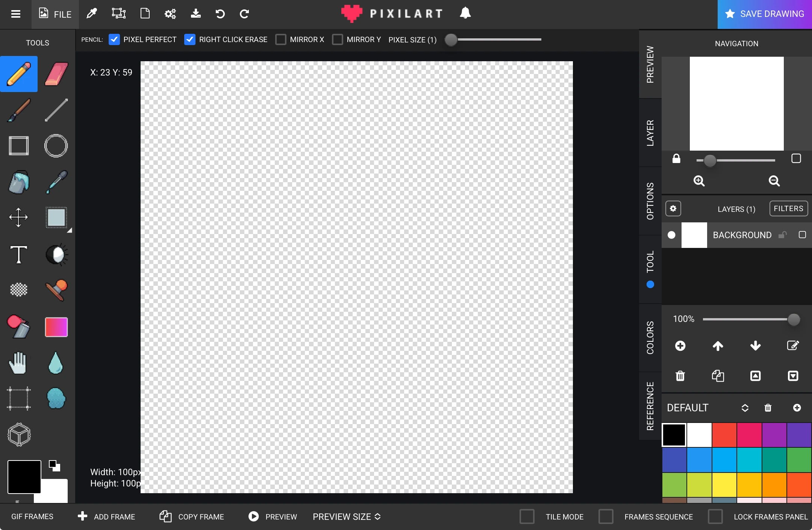Enable the Mirror X checkbox
This screenshot has height=530, width=812.
click(x=281, y=39)
